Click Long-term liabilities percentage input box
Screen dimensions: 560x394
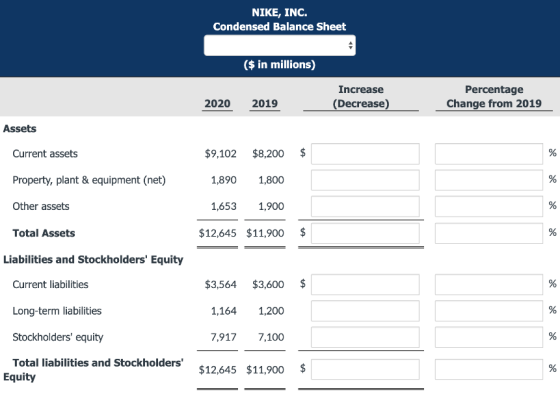pyautogui.click(x=489, y=311)
